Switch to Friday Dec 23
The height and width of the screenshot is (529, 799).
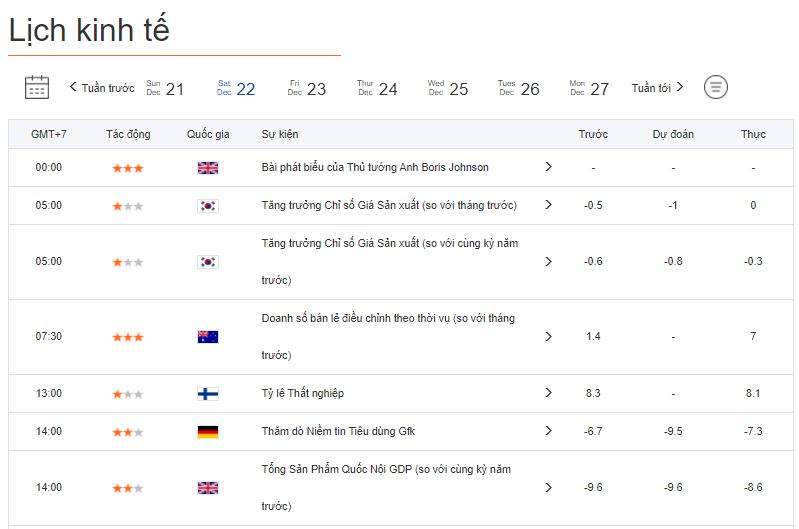click(x=307, y=89)
